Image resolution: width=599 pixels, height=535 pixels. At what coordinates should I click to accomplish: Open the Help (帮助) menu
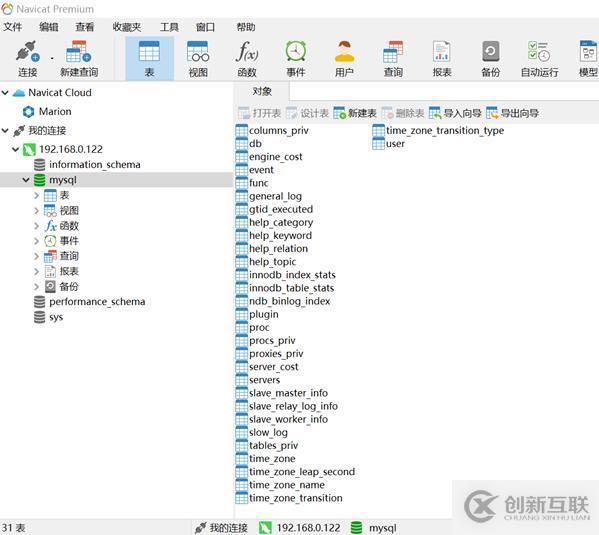click(x=246, y=27)
